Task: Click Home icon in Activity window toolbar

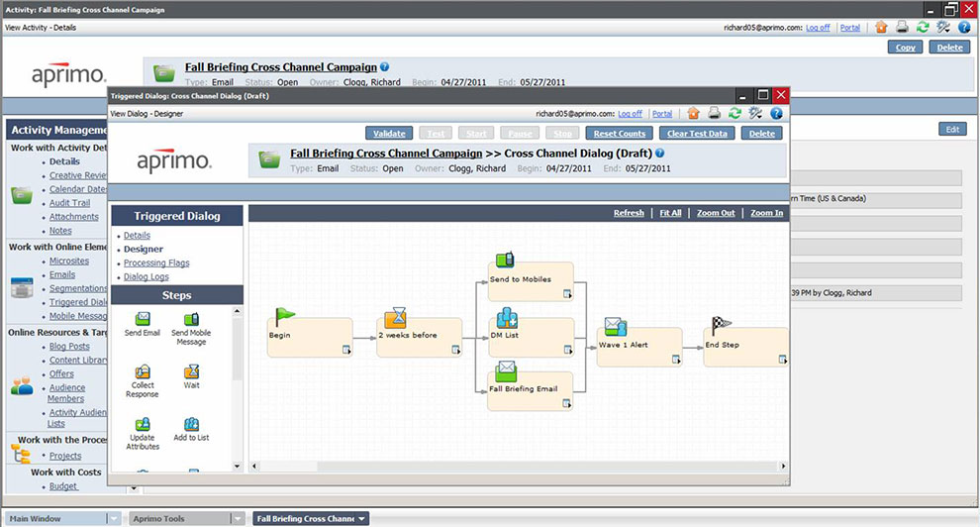Action: [881, 27]
